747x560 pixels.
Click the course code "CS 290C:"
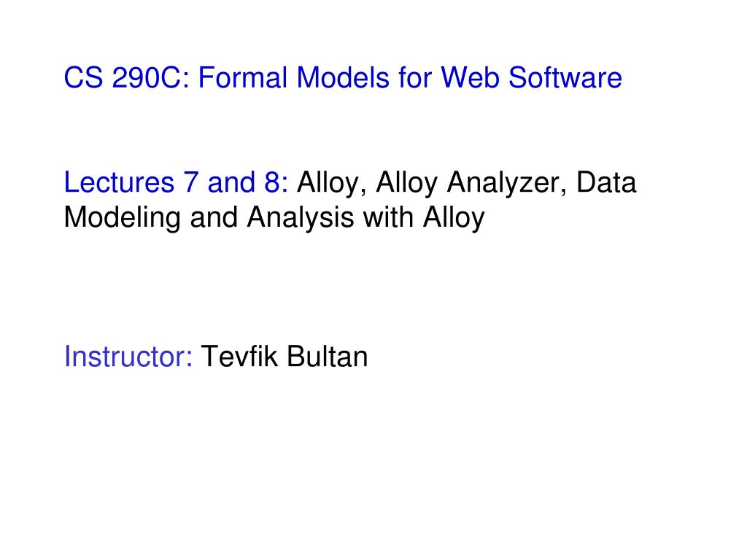tap(127, 77)
